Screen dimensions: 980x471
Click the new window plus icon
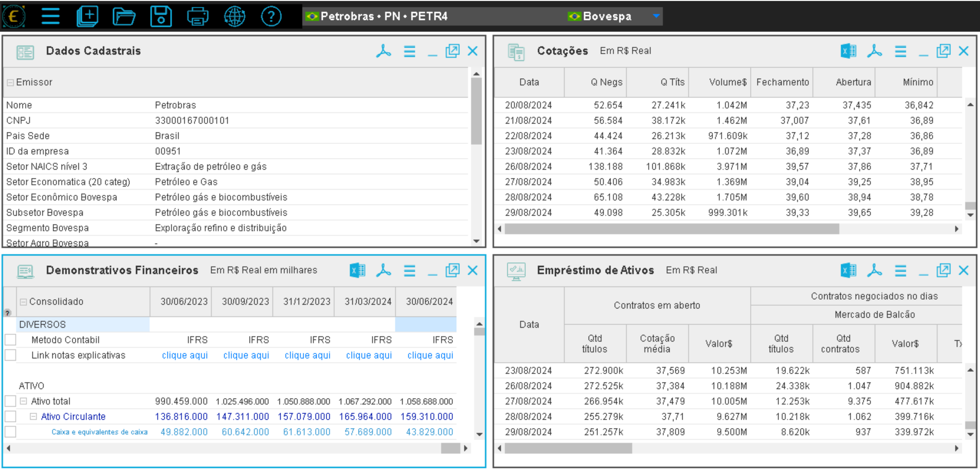[87, 16]
